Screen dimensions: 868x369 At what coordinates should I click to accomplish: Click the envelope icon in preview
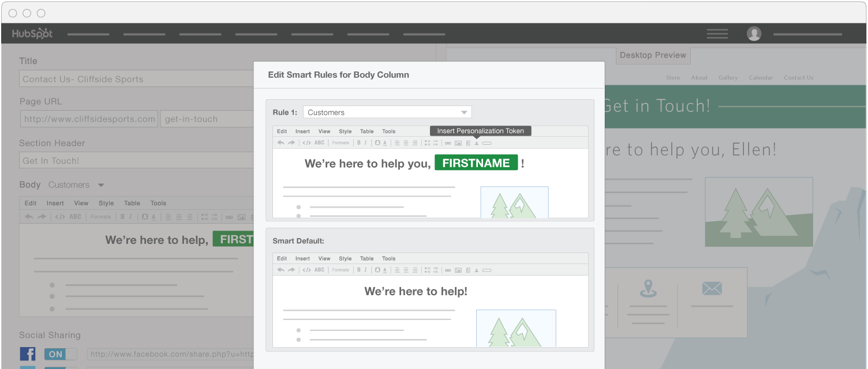(712, 288)
